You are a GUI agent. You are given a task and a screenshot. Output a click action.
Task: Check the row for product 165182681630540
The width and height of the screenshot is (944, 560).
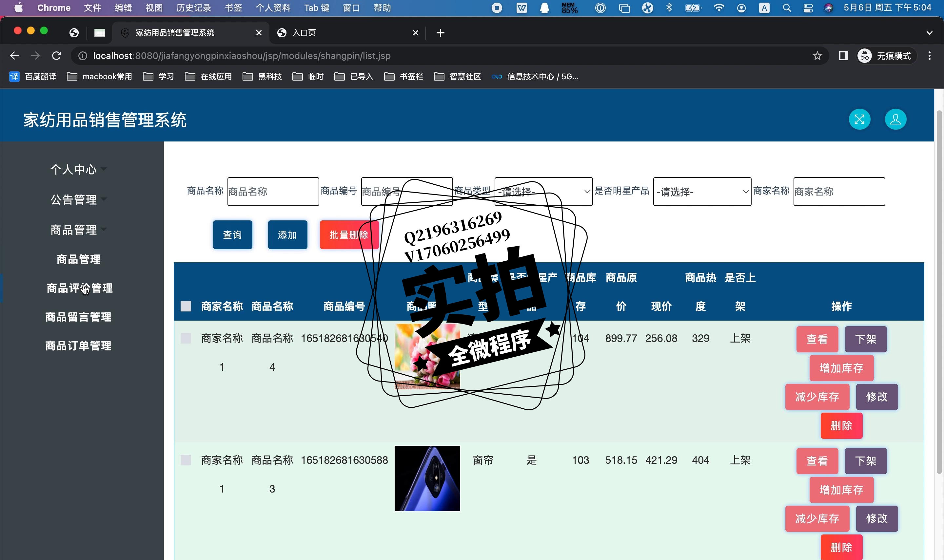186,338
